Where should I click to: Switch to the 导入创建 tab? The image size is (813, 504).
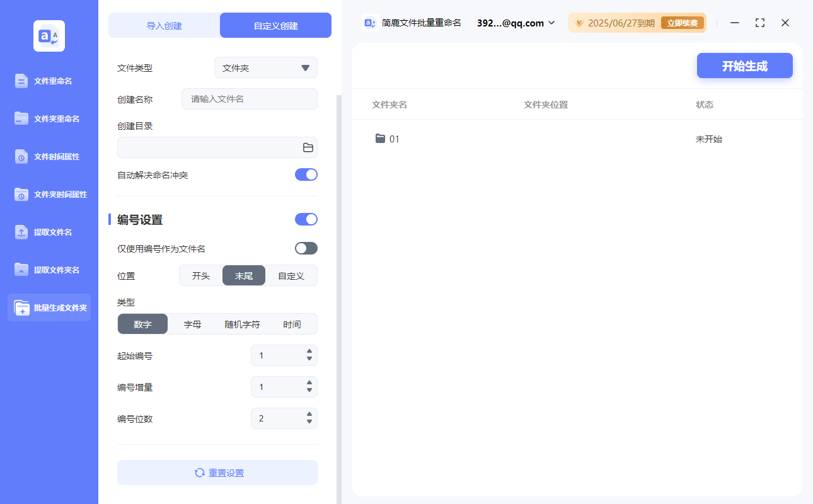164,25
